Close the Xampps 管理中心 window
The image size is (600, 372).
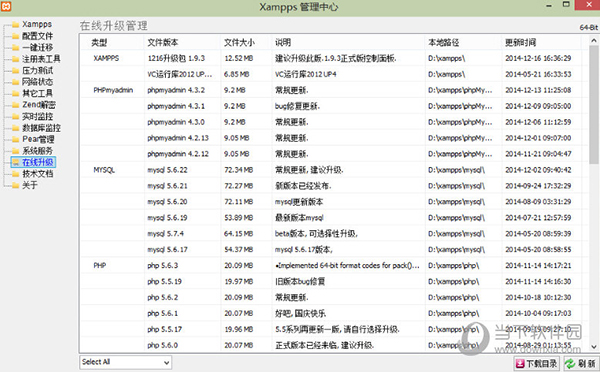[589, 5]
